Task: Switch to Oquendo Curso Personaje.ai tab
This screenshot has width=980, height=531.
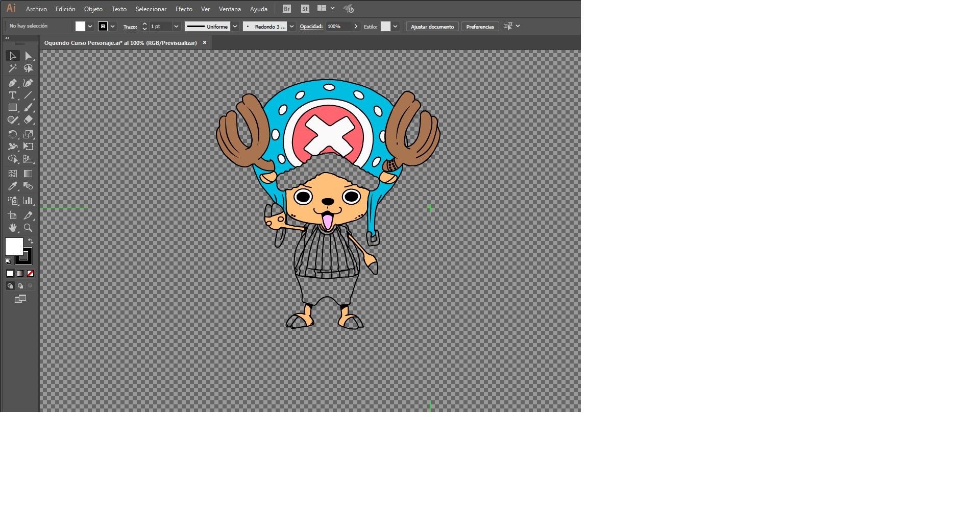Action: (x=120, y=43)
